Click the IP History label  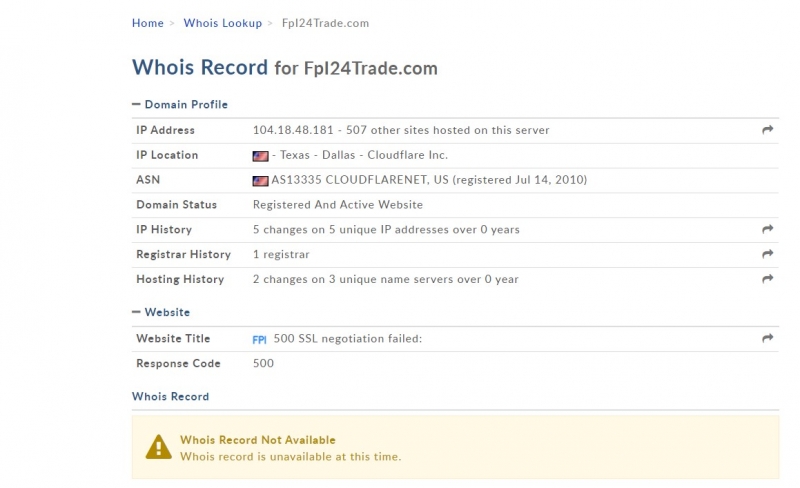point(164,229)
